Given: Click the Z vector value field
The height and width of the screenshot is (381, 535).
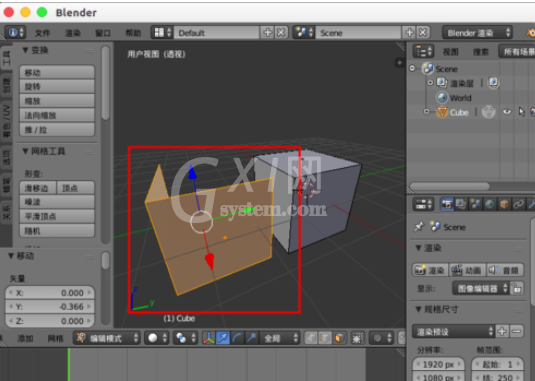Looking at the screenshot, I should [x=50, y=321].
